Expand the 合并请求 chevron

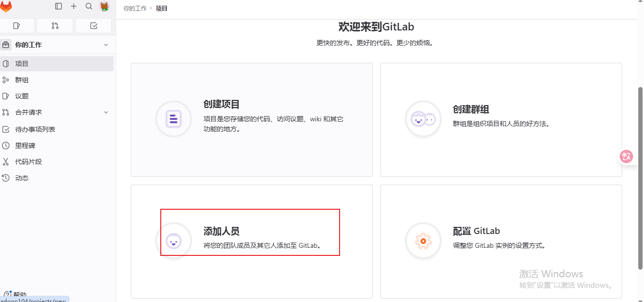click(106, 112)
